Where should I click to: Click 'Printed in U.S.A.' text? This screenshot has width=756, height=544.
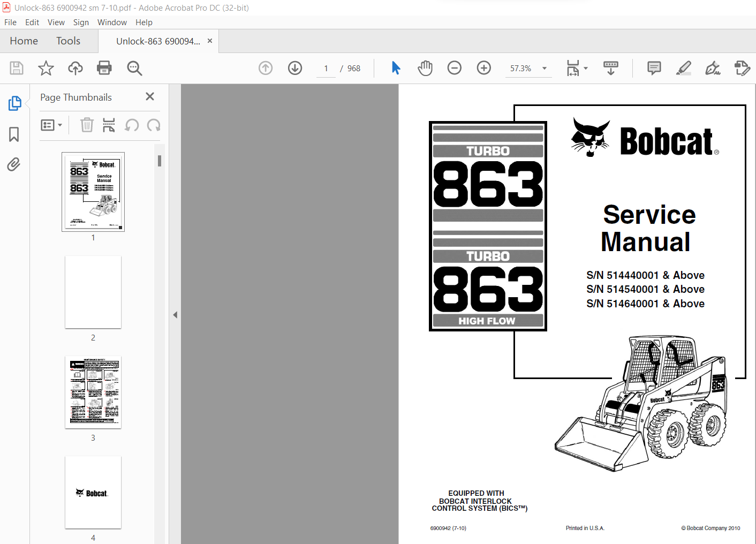[x=585, y=528]
